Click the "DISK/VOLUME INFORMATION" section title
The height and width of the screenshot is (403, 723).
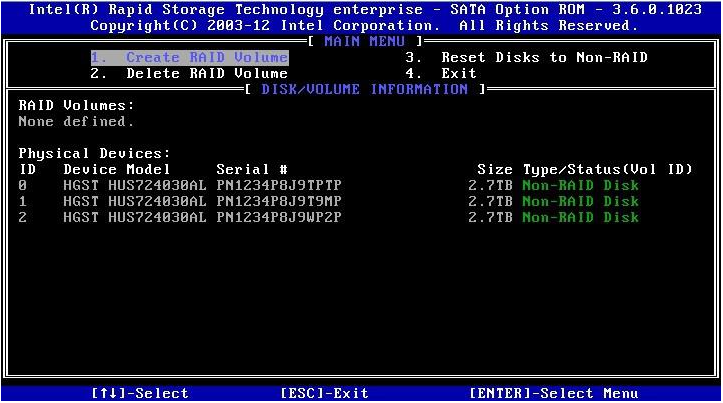pyautogui.click(x=364, y=89)
